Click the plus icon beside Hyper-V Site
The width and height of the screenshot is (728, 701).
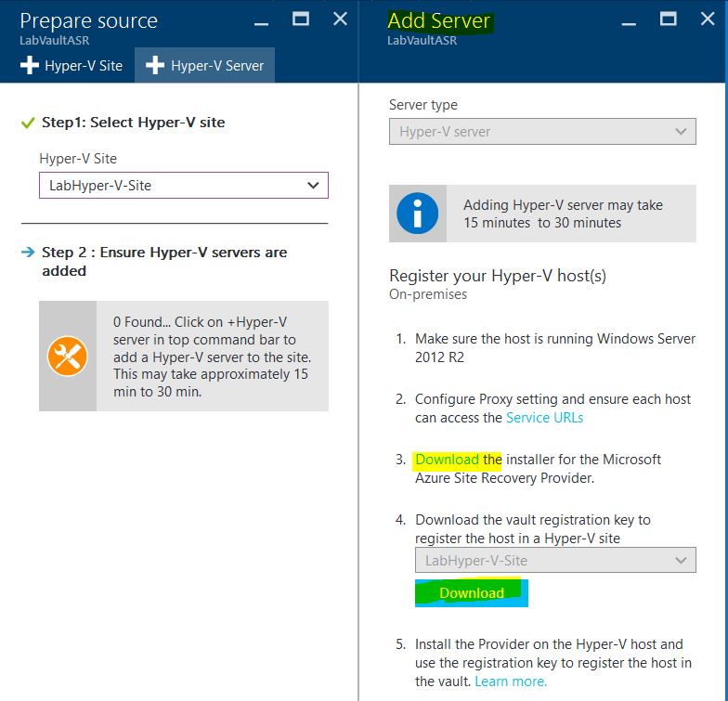30,66
